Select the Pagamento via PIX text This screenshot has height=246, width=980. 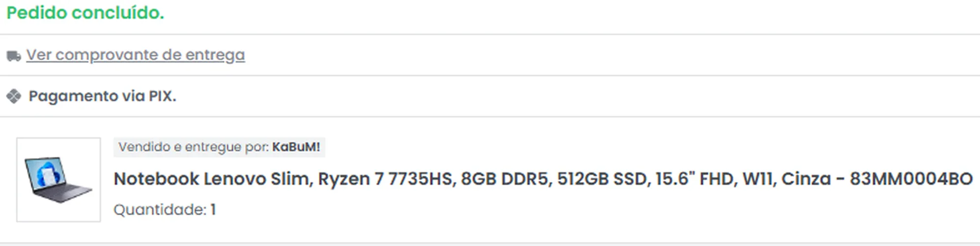coord(102,96)
